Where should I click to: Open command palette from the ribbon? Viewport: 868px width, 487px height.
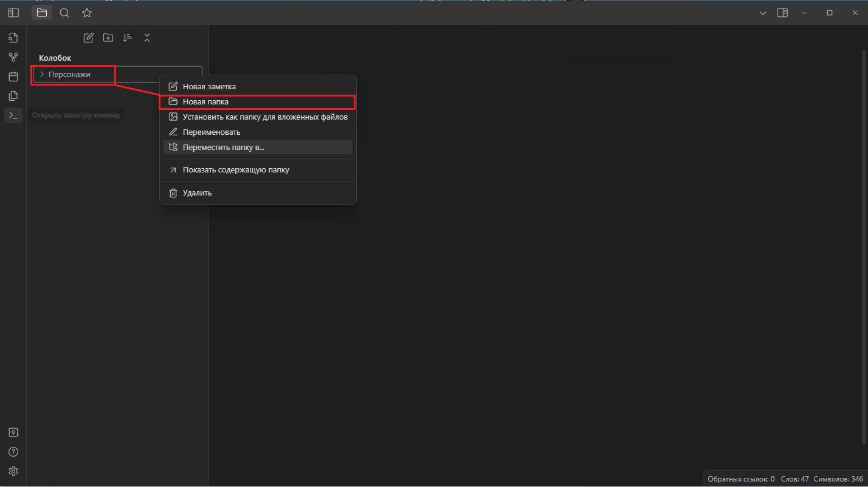[x=13, y=115]
